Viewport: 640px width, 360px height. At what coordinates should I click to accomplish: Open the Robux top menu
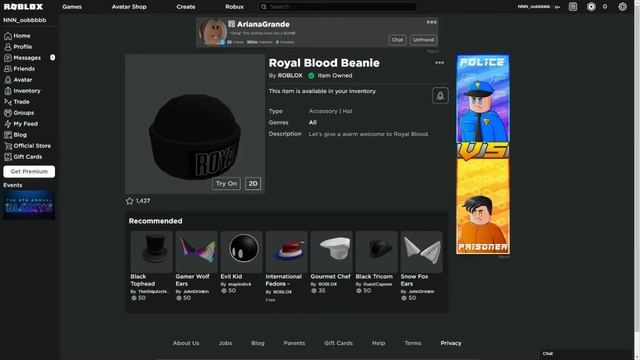point(234,7)
